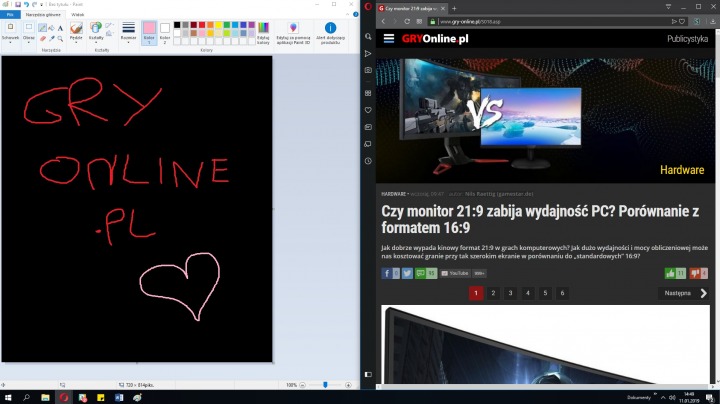Share article on Twitter icon
Screen dimensions: 720x404
coord(407,273)
